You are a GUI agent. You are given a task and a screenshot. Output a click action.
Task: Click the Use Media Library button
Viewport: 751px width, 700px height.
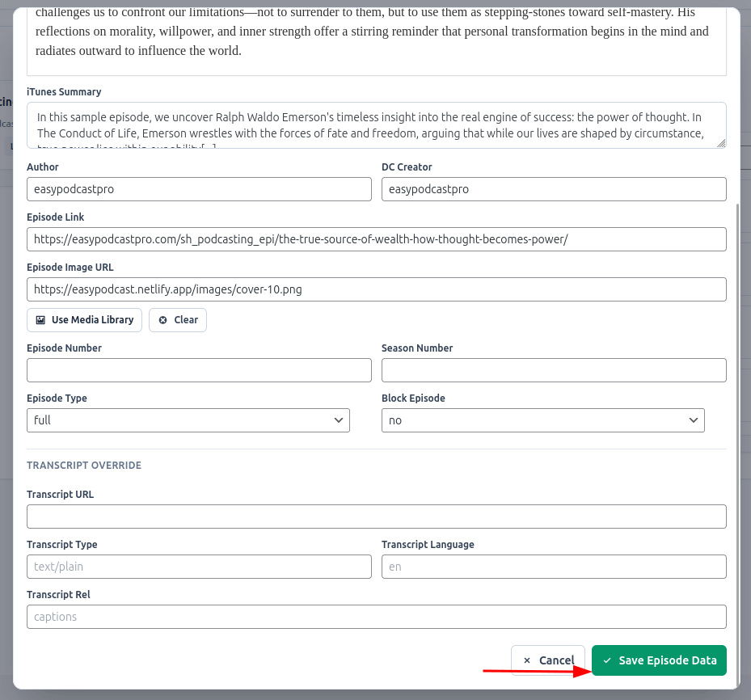point(84,320)
